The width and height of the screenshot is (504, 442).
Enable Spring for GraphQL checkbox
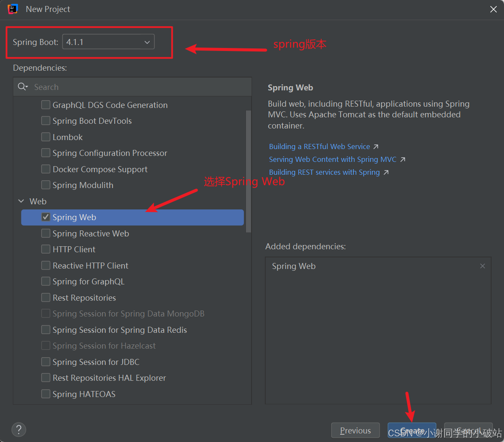[x=46, y=281]
